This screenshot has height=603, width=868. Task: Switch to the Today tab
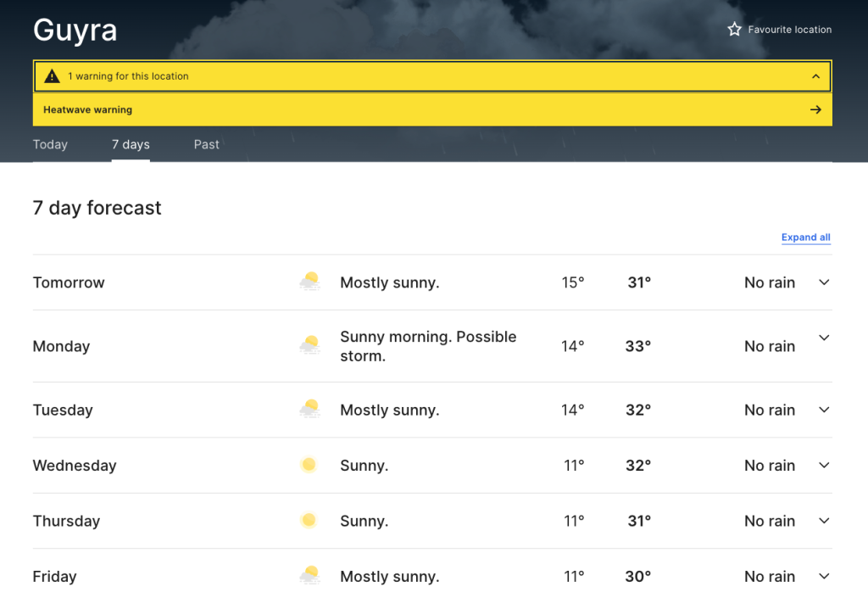(50, 145)
